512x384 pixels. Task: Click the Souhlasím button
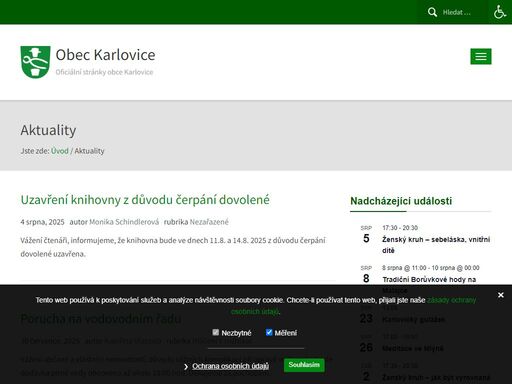pyautogui.click(x=304, y=365)
